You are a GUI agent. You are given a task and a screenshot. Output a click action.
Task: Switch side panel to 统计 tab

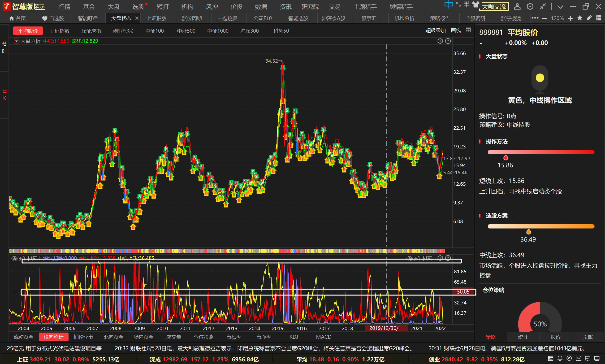523,337
